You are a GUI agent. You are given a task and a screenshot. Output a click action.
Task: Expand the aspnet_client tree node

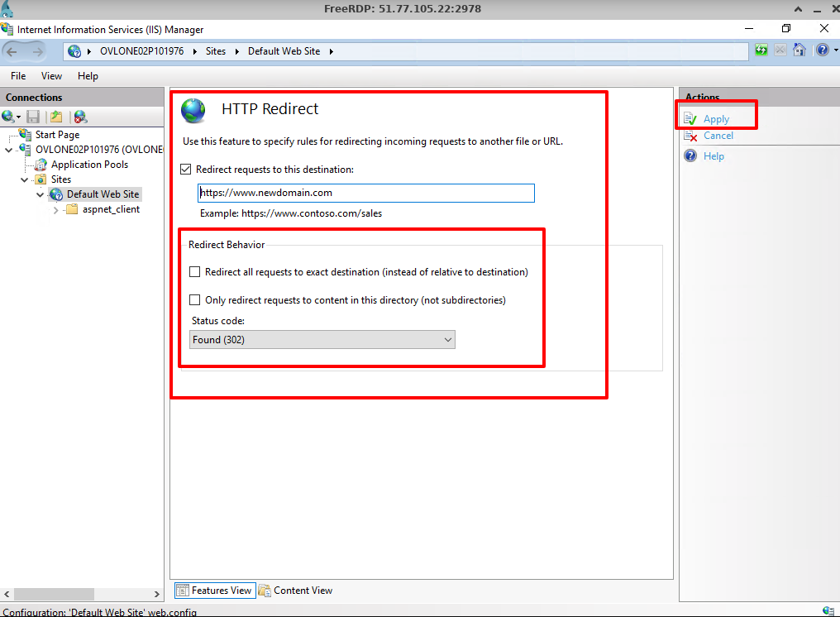pos(55,209)
